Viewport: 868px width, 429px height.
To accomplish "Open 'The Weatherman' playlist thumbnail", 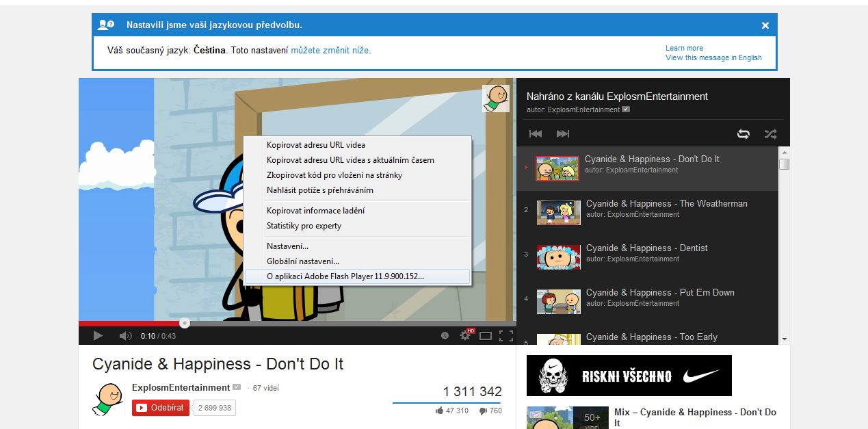I will 559,212.
